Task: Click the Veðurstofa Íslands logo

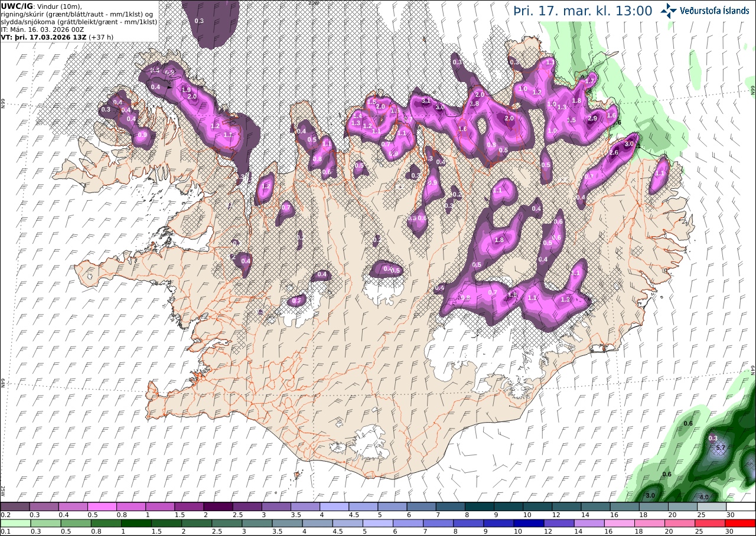Action: coord(705,11)
